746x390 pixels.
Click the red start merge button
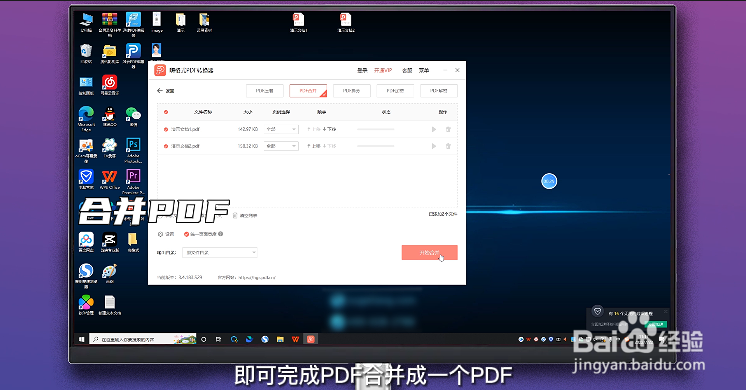pos(430,253)
